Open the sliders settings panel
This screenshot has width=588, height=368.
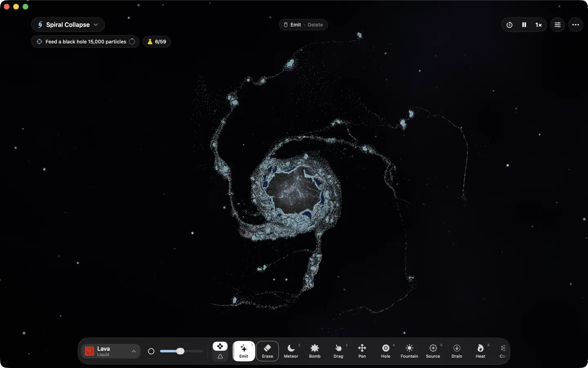(x=558, y=25)
